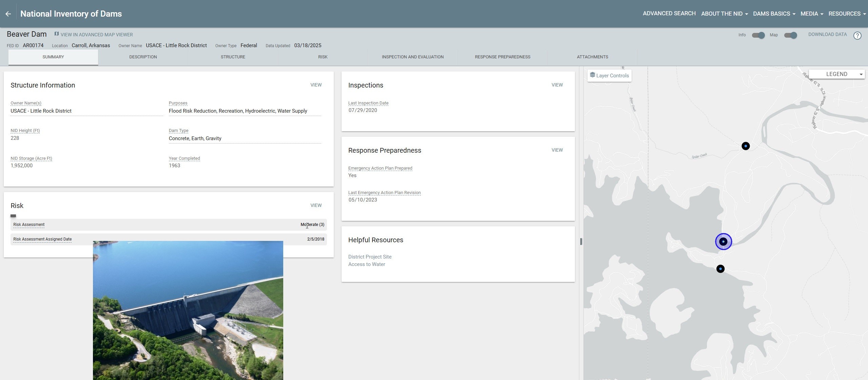Click the Beaver Dam aerial photo

[188, 310]
